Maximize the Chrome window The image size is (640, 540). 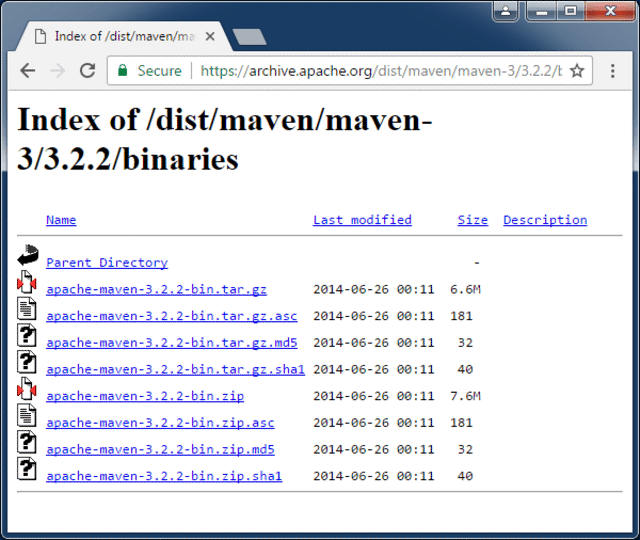[570, 11]
